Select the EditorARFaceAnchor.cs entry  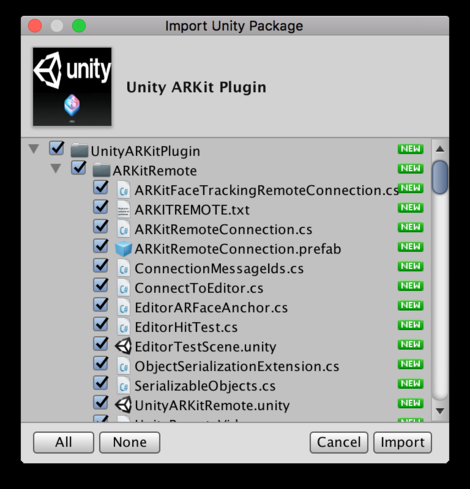tap(211, 308)
